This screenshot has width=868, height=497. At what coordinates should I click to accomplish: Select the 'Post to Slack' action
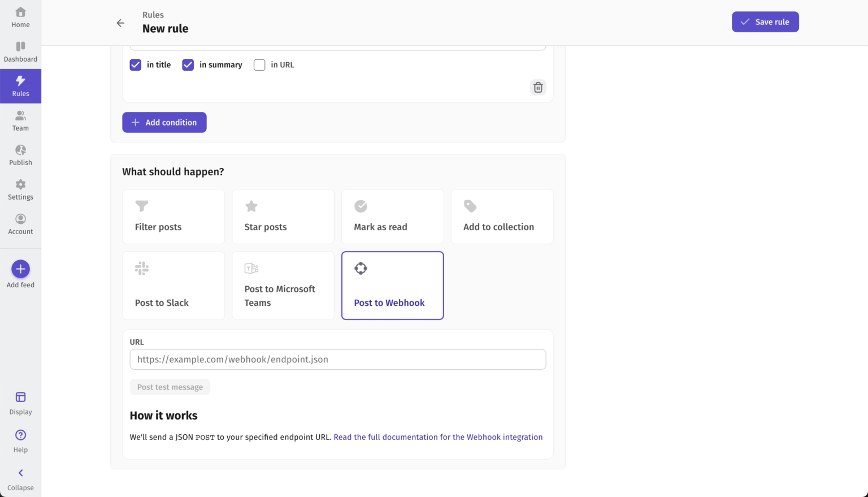(173, 285)
